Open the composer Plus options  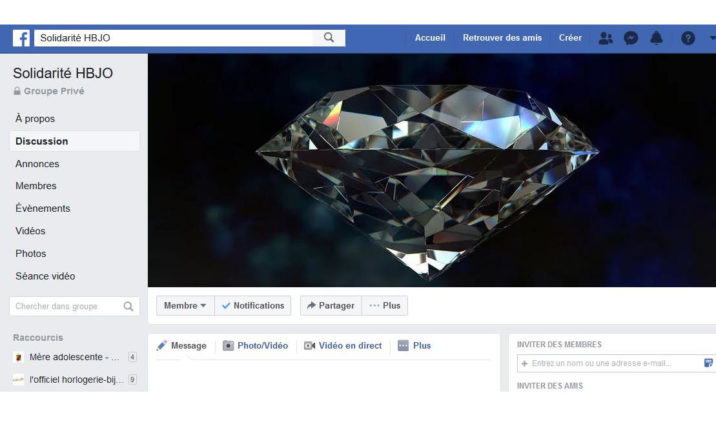click(x=414, y=346)
